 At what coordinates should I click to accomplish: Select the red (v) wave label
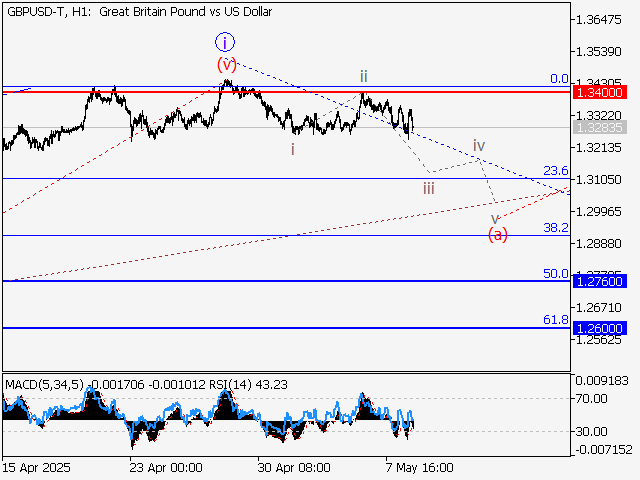pos(226,64)
